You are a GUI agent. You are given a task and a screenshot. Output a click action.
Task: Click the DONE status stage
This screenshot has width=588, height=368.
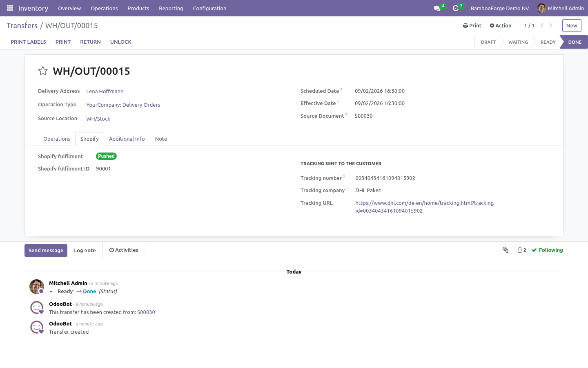[575, 42]
